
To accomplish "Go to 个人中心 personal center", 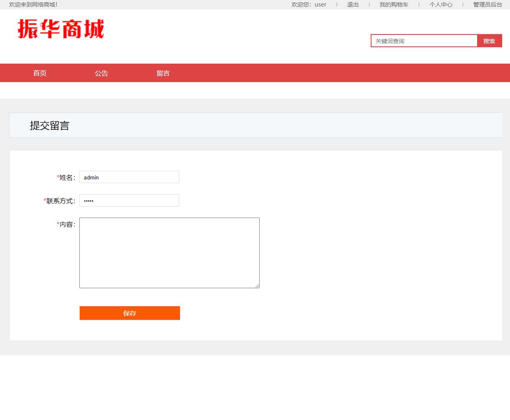I will (441, 5).
